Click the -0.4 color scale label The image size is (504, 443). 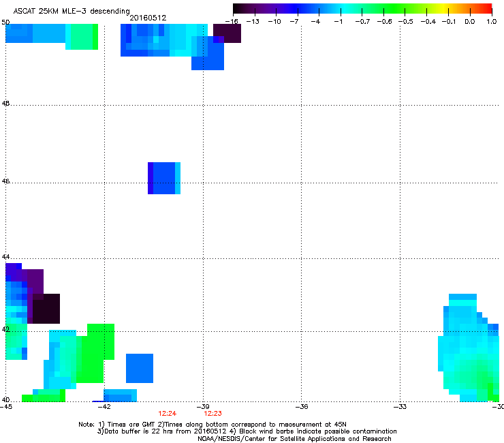[x=428, y=22]
